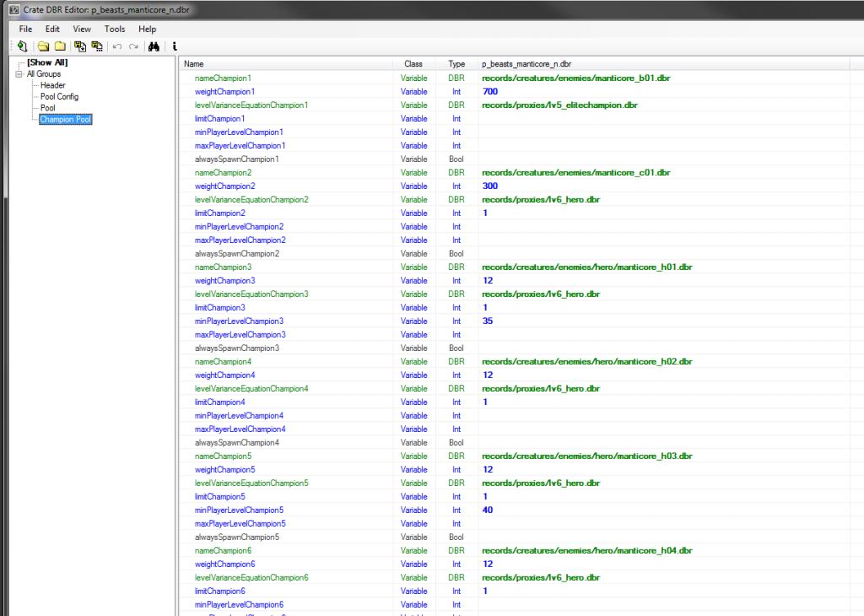The image size is (864, 616).
Task: Click the Class column header
Action: [x=413, y=64]
